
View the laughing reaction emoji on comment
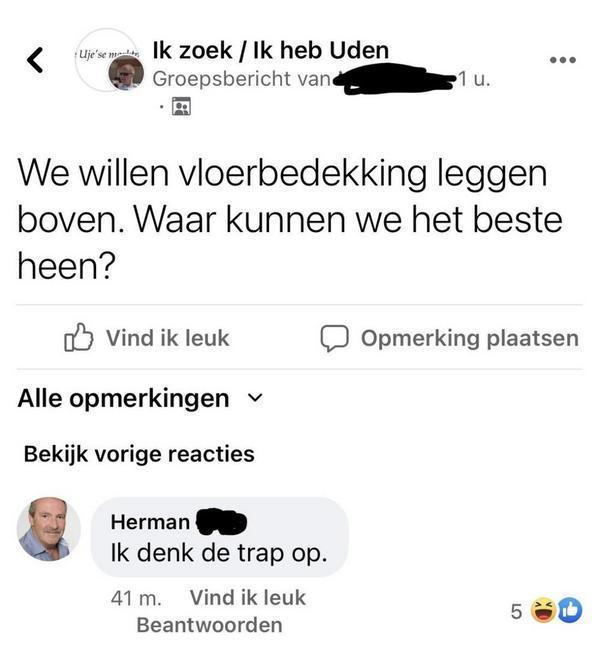click(543, 610)
